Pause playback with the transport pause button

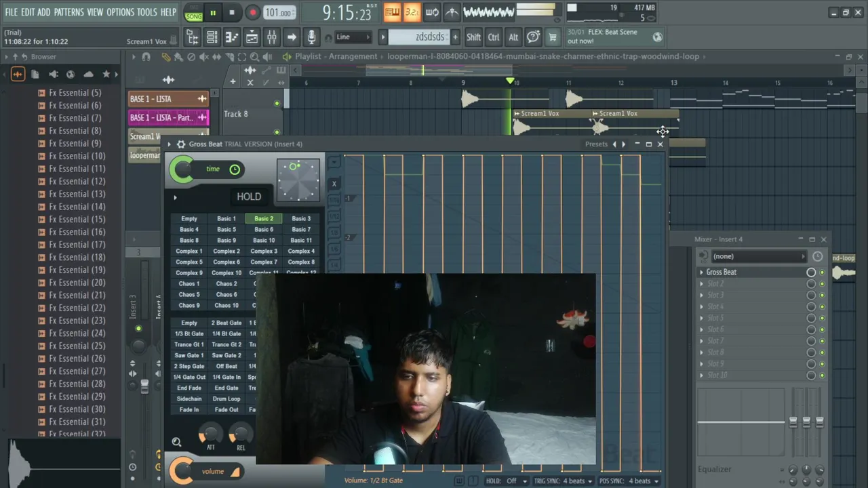(x=213, y=12)
